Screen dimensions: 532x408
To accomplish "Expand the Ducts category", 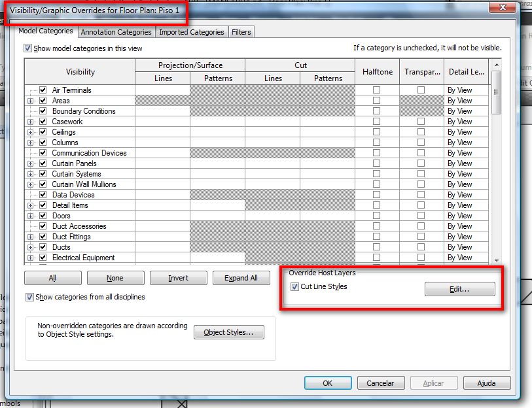I will click(x=31, y=248).
